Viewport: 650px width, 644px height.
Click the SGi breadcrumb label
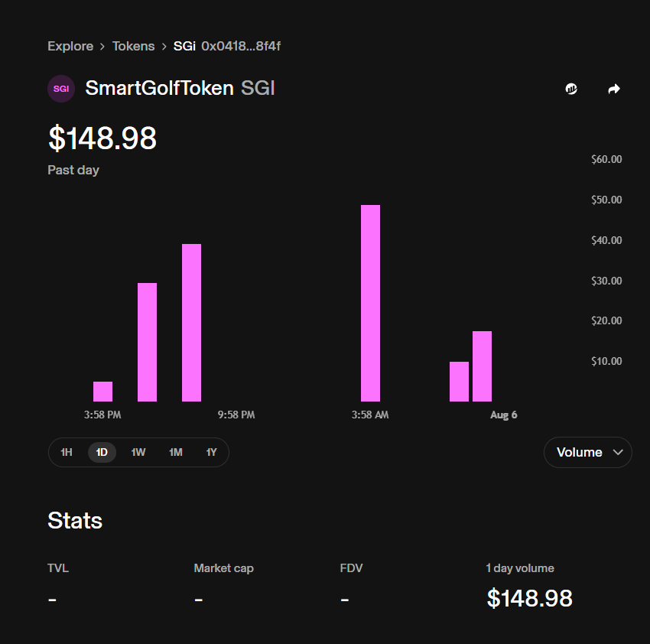(184, 46)
